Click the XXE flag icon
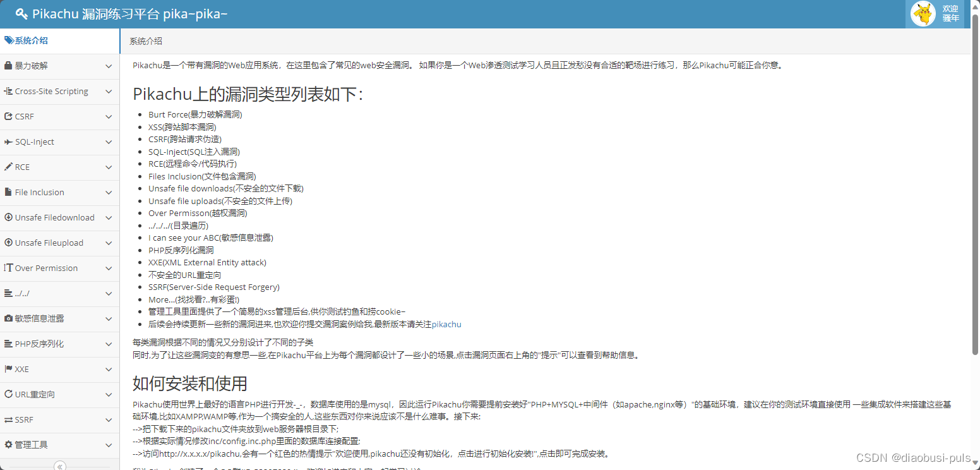Viewport: 980px width, 470px height. pos(8,369)
